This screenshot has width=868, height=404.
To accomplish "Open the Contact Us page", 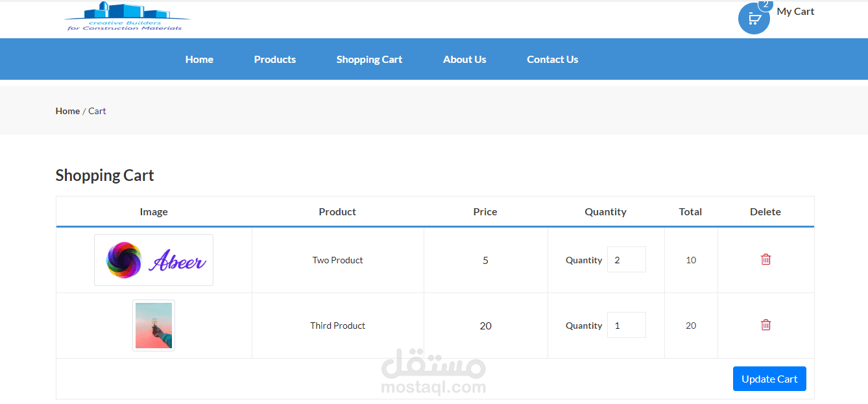I will [x=552, y=59].
